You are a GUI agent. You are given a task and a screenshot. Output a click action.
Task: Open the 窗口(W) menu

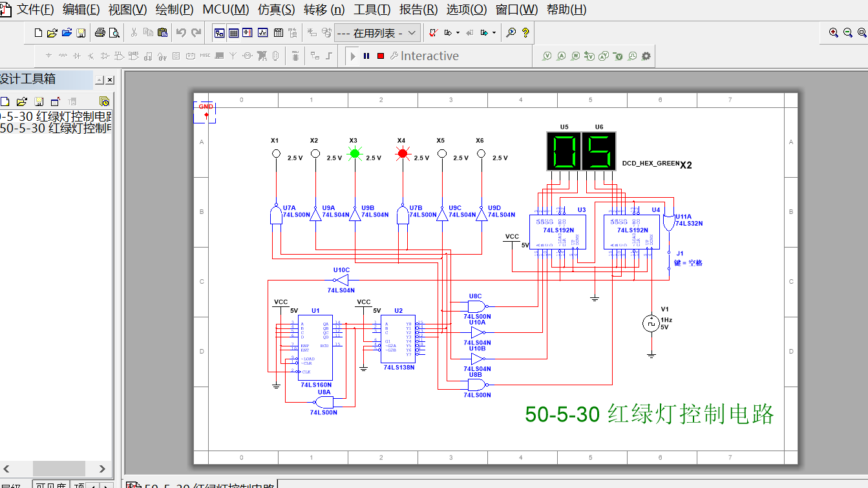(516, 10)
